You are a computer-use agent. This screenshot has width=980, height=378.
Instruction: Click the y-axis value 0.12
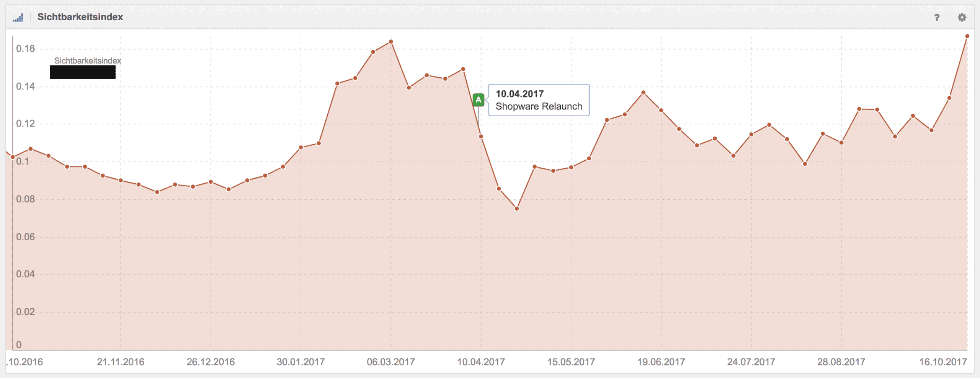coord(26,124)
